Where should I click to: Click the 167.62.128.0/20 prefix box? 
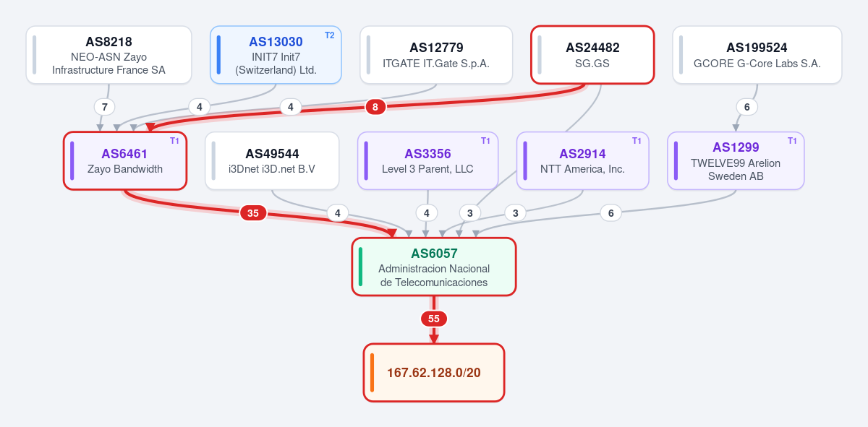click(434, 373)
